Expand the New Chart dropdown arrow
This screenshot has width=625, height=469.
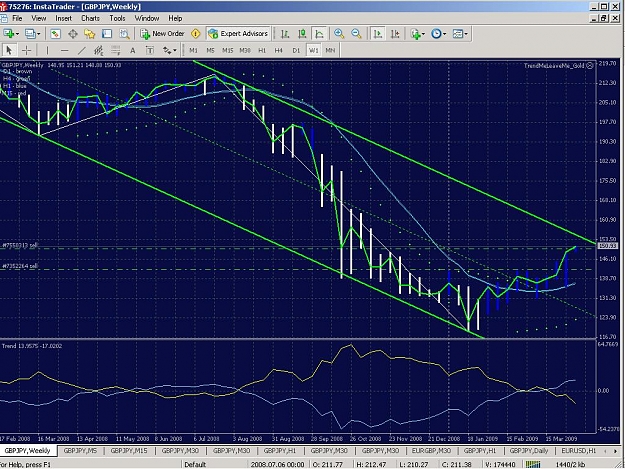(17, 34)
